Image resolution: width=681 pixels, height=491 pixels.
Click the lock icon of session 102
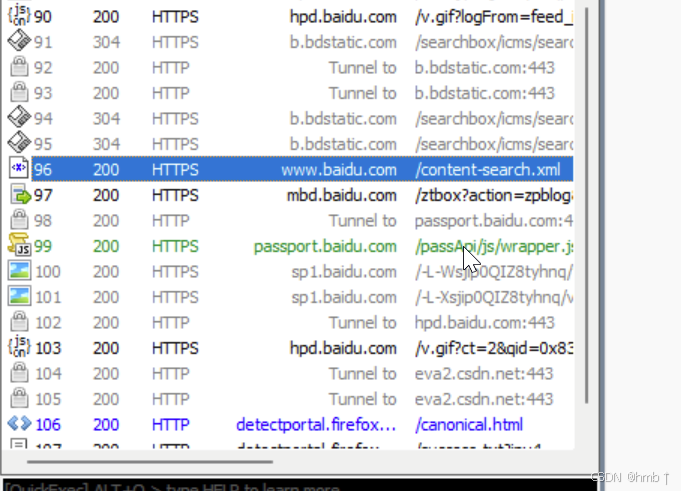19,322
